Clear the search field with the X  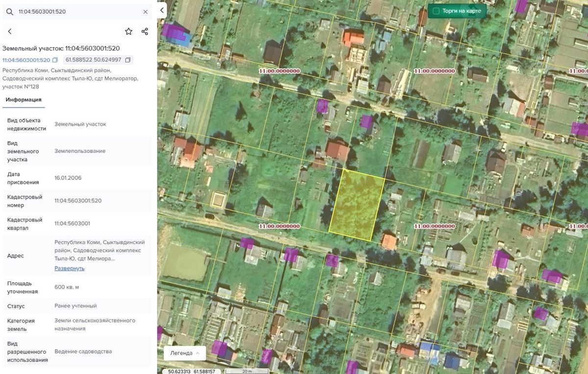point(146,12)
